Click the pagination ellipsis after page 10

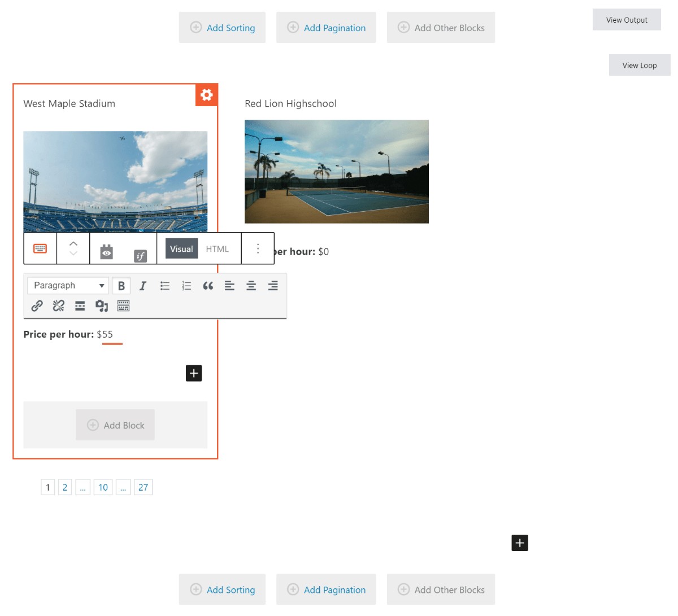click(x=123, y=487)
